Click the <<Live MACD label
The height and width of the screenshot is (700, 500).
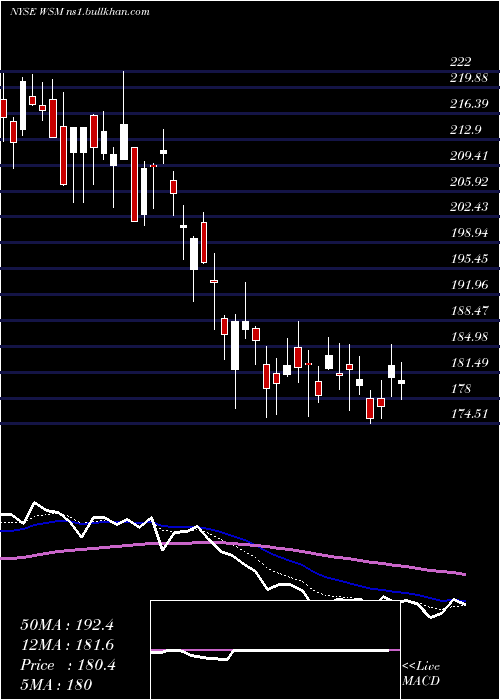point(421,674)
